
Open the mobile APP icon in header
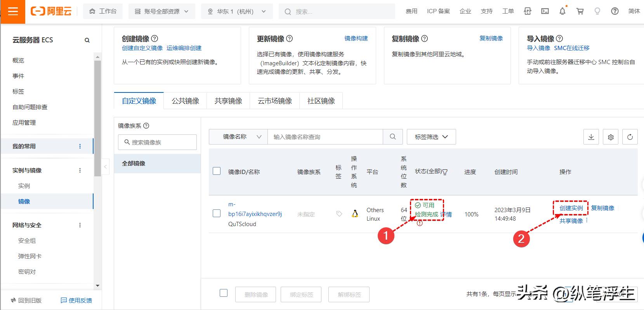pyautogui.click(x=527, y=11)
